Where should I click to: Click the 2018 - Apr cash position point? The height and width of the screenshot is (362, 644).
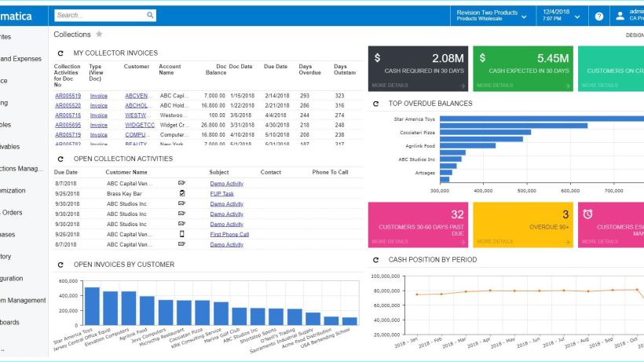click(490, 291)
